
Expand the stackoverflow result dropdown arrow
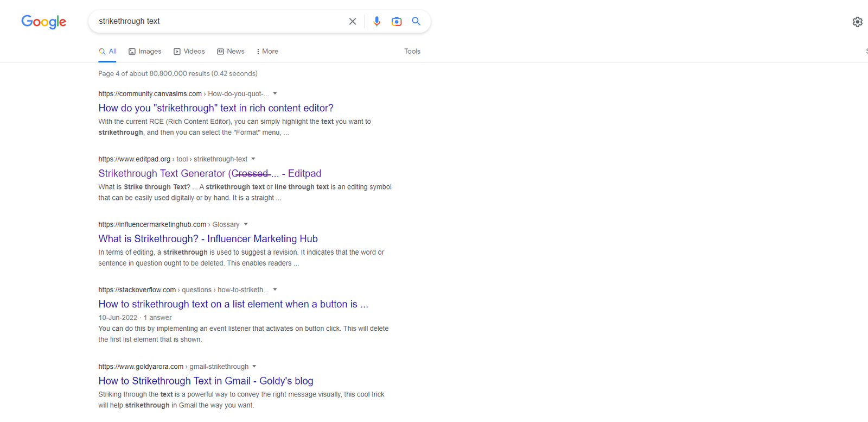(275, 289)
